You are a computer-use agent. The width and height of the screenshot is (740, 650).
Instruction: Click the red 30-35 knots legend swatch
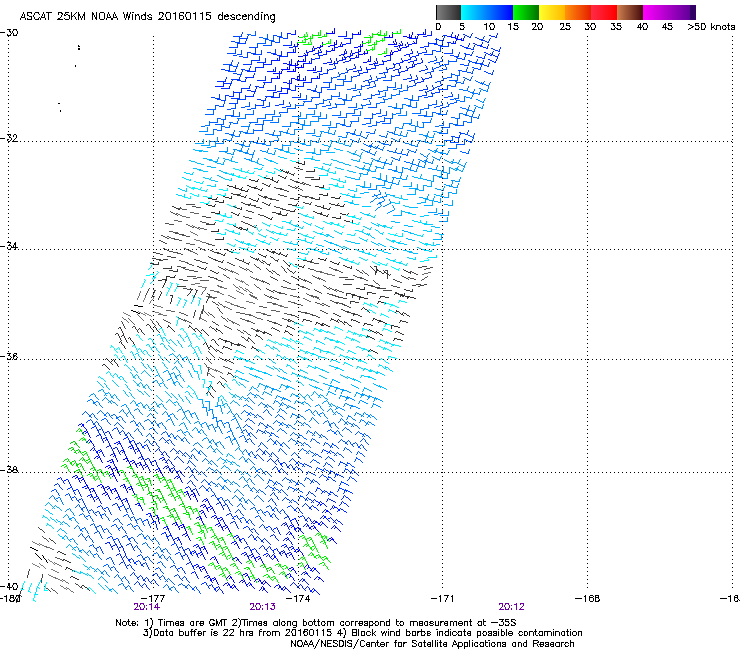pyautogui.click(x=604, y=12)
